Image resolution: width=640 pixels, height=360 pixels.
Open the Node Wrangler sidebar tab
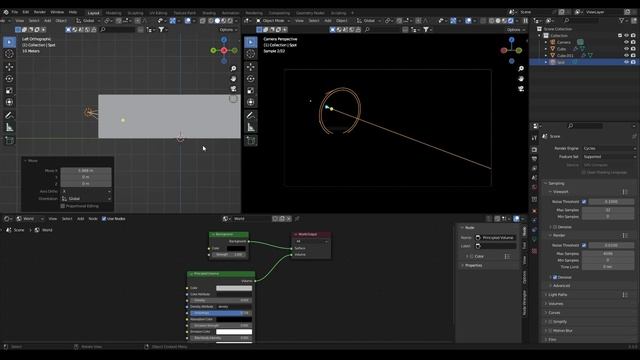(524, 303)
